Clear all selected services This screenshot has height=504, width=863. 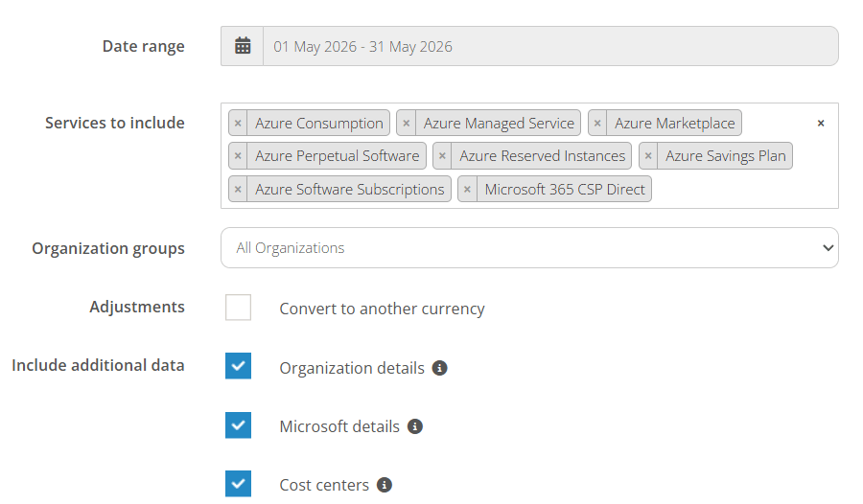pyautogui.click(x=821, y=124)
